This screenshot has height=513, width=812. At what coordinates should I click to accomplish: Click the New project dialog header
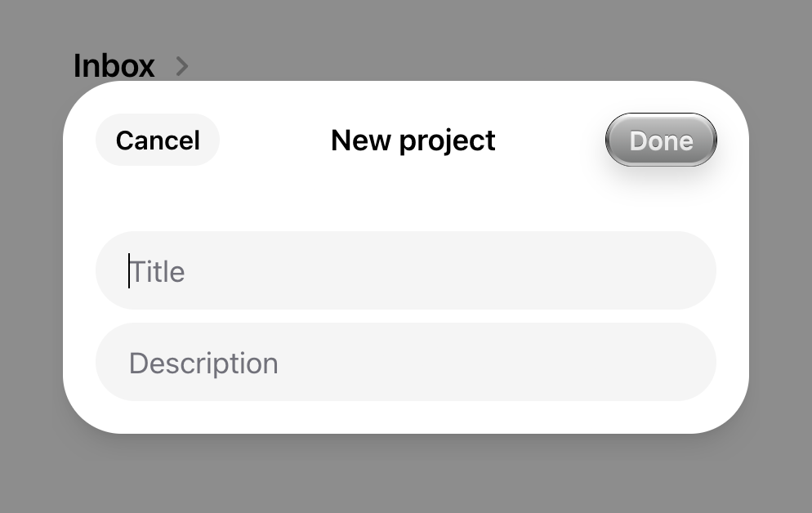(x=412, y=140)
